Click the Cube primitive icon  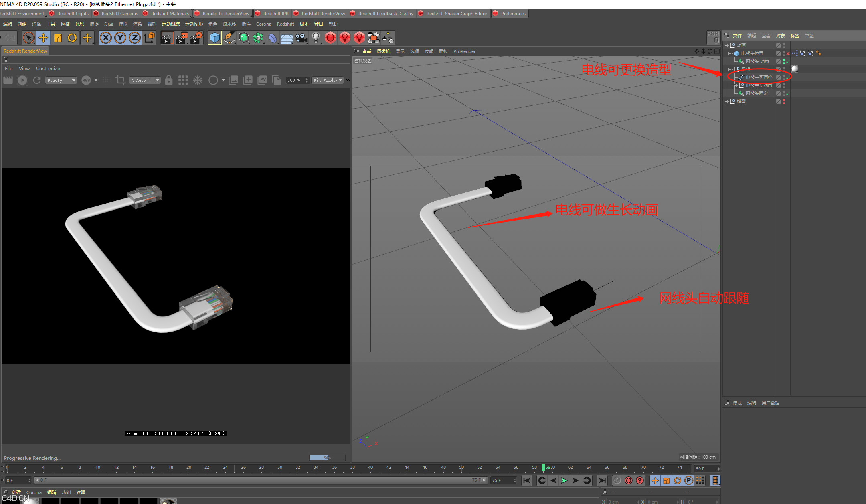click(215, 38)
